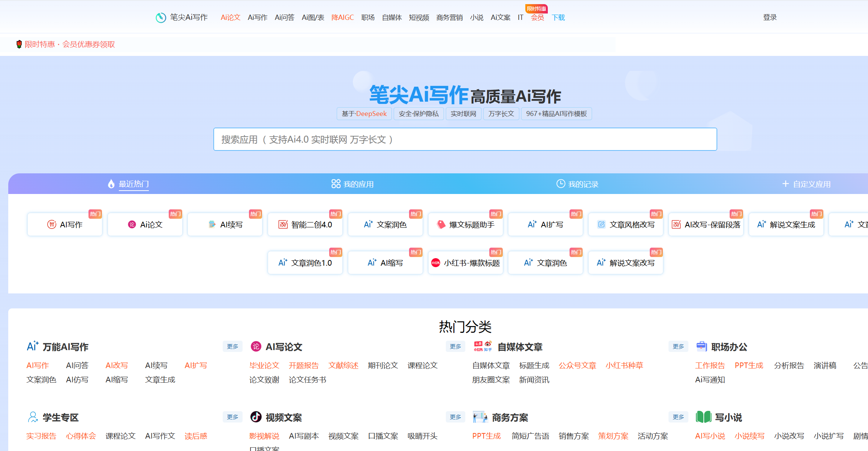Image resolution: width=868 pixels, height=451 pixels.
Task: Click the briefcase icon beside 职场办公
Action: click(x=701, y=346)
